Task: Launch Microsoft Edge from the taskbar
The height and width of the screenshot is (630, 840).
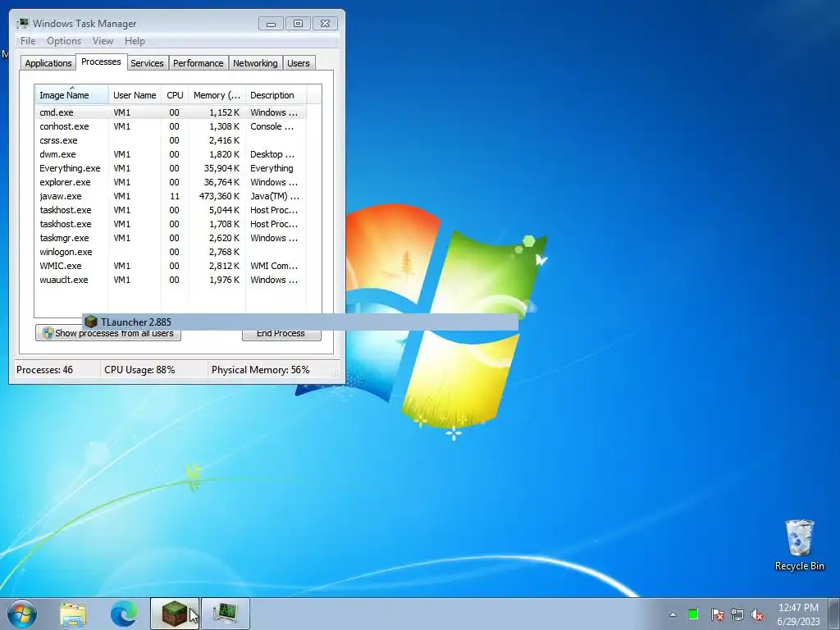Action: tap(124, 614)
